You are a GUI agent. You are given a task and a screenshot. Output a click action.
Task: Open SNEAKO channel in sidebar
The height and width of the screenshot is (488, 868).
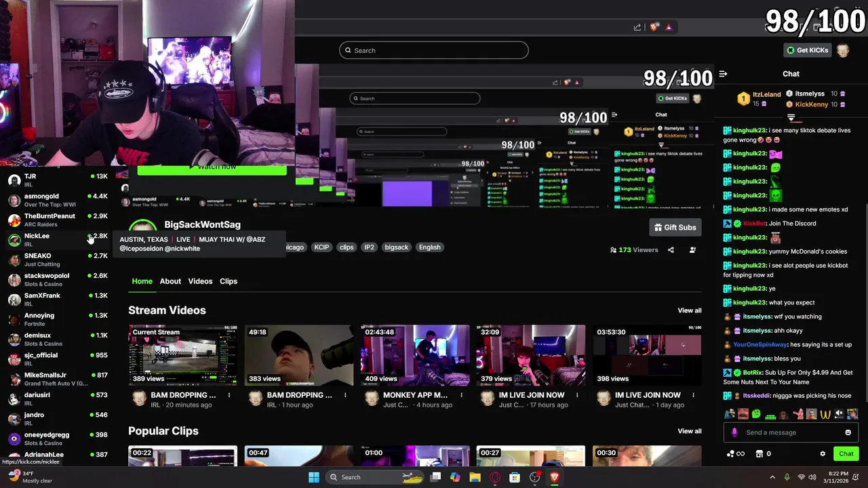pyautogui.click(x=58, y=260)
